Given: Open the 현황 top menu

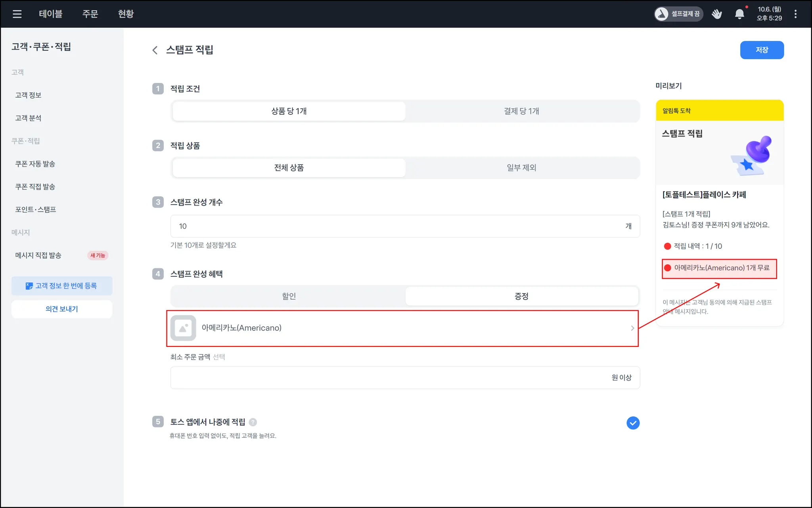Looking at the screenshot, I should (126, 14).
